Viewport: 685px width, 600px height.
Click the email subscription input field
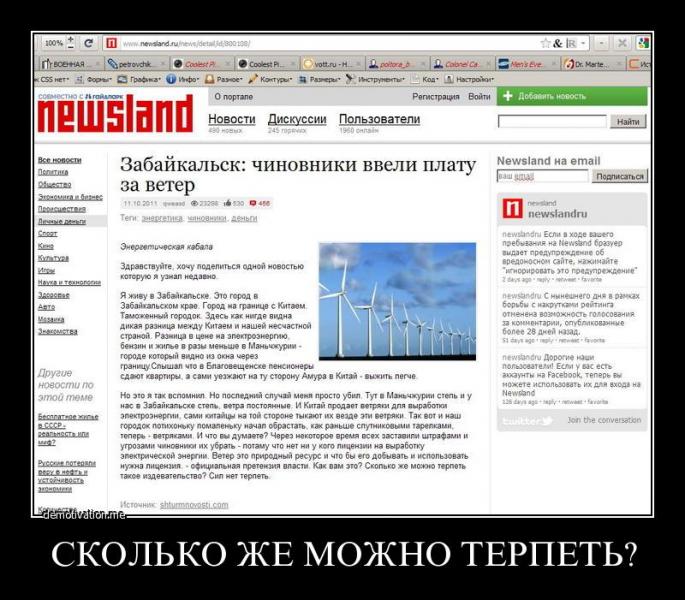[541, 176]
